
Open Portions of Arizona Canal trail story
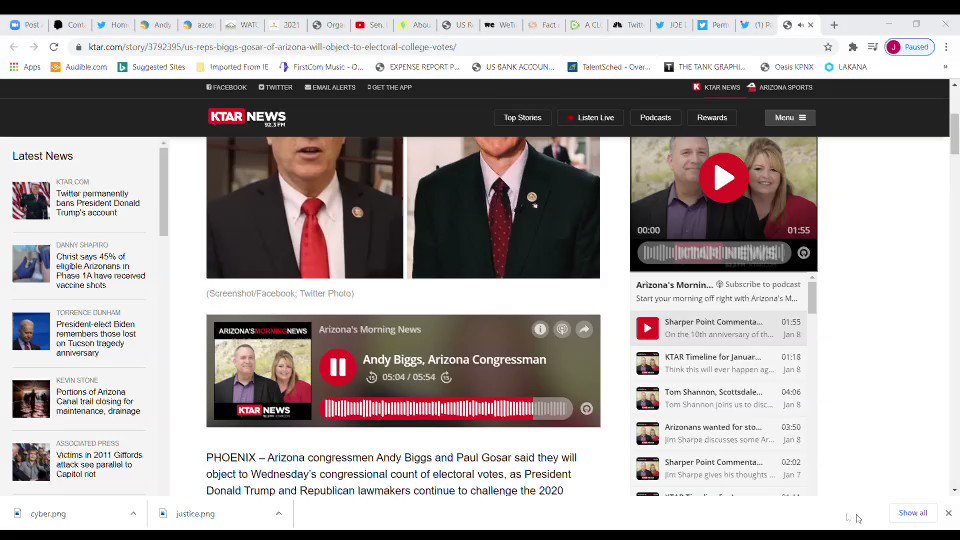point(98,402)
